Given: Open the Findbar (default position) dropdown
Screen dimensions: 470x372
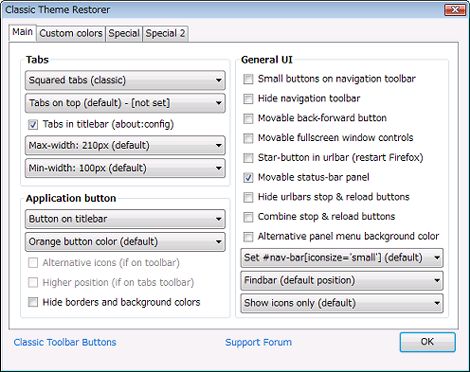Looking at the screenshot, I should [342, 280].
